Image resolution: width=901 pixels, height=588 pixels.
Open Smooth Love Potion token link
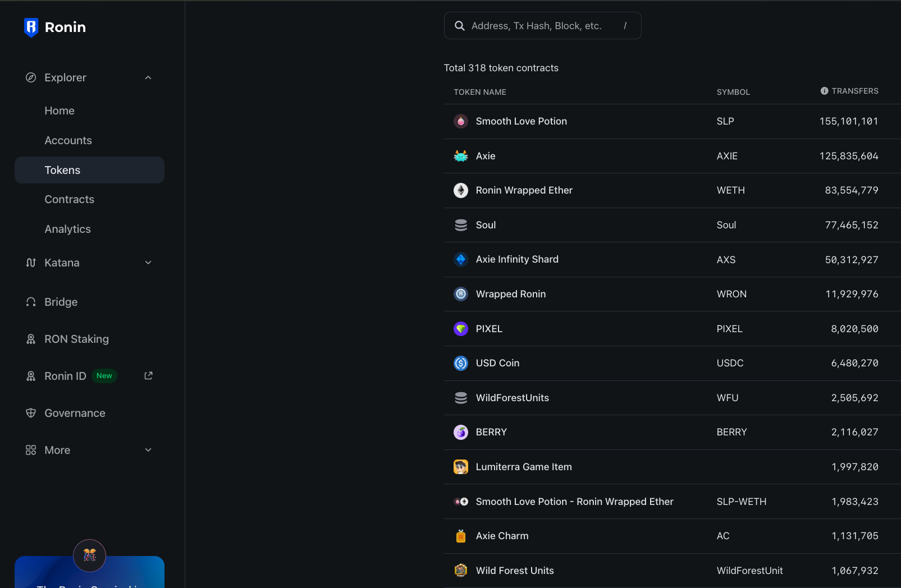pos(522,121)
